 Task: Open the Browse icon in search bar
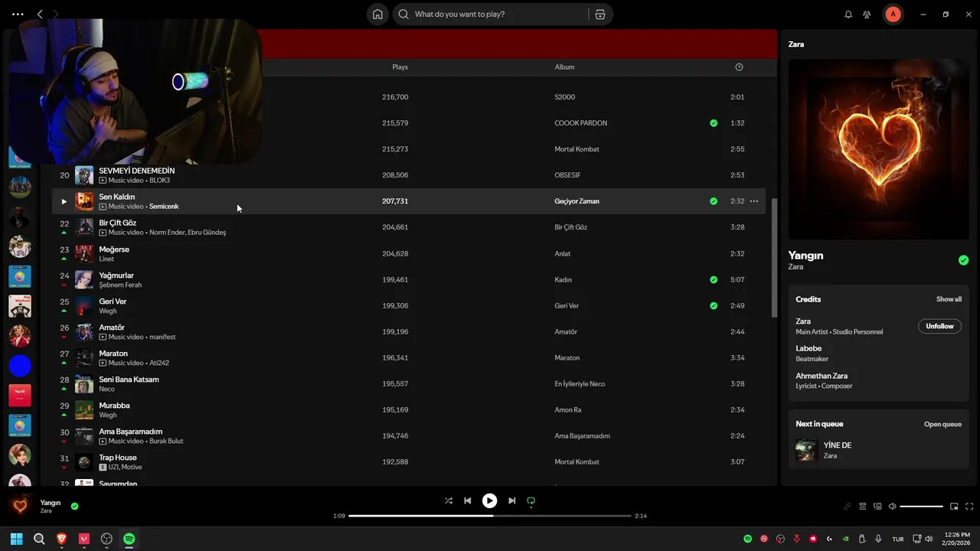pyautogui.click(x=599, y=15)
